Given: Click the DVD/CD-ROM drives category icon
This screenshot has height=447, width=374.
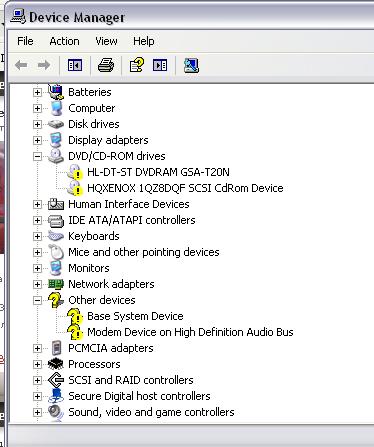Looking at the screenshot, I should coord(56,156).
